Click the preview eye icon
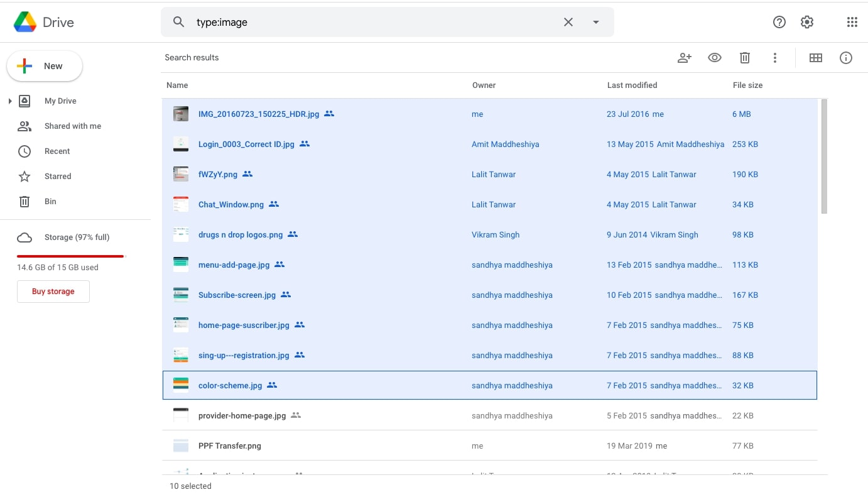Viewport: 868px width, 497px height. [714, 58]
